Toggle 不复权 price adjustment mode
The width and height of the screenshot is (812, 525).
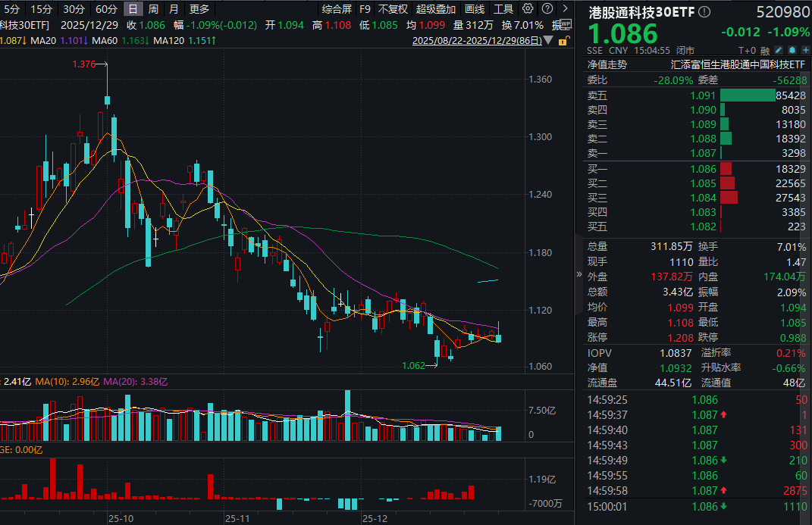tap(392, 8)
